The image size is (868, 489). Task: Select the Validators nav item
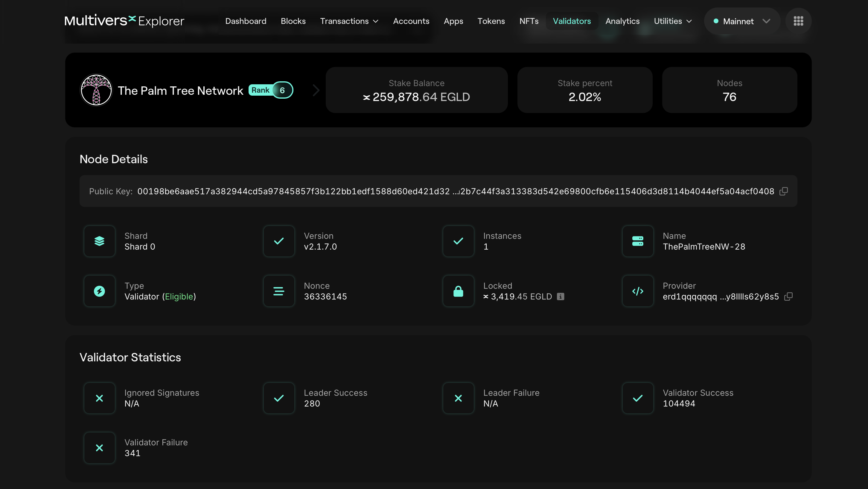click(x=572, y=21)
